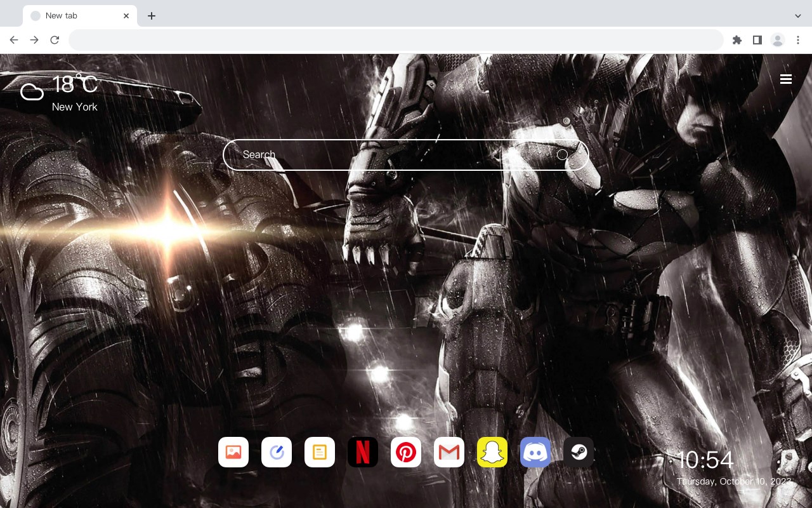Click the cloud weather icon

[32, 92]
